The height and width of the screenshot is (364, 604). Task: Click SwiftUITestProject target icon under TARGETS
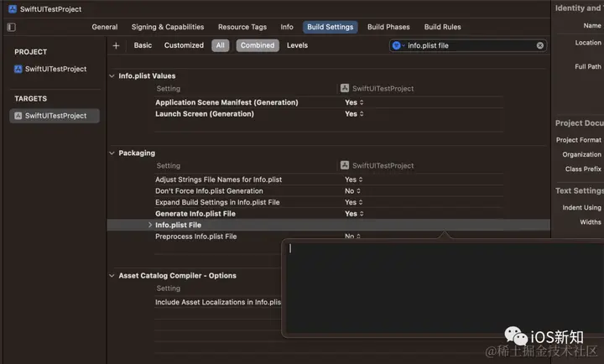[x=18, y=116]
